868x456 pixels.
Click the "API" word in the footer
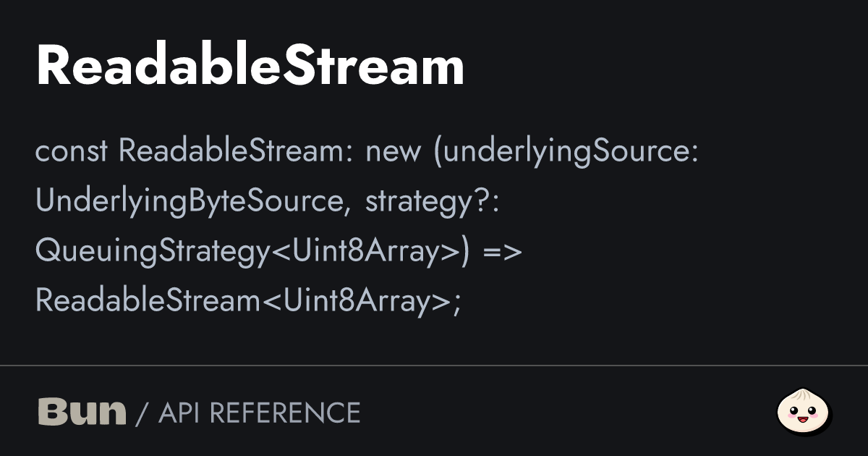point(179,413)
